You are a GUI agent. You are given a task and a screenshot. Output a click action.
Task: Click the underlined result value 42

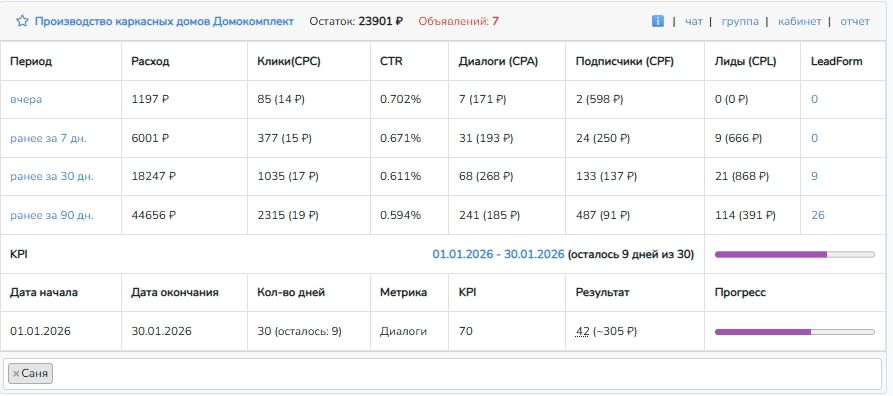pyautogui.click(x=582, y=331)
